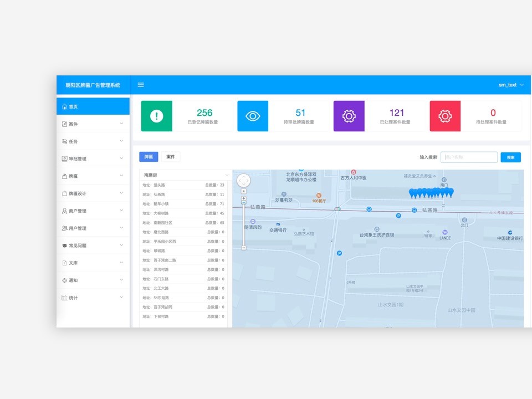The width and height of the screenshot is (532, 399).
Task: Click the hamburger menu collapse icon
Action: (141, 85)
